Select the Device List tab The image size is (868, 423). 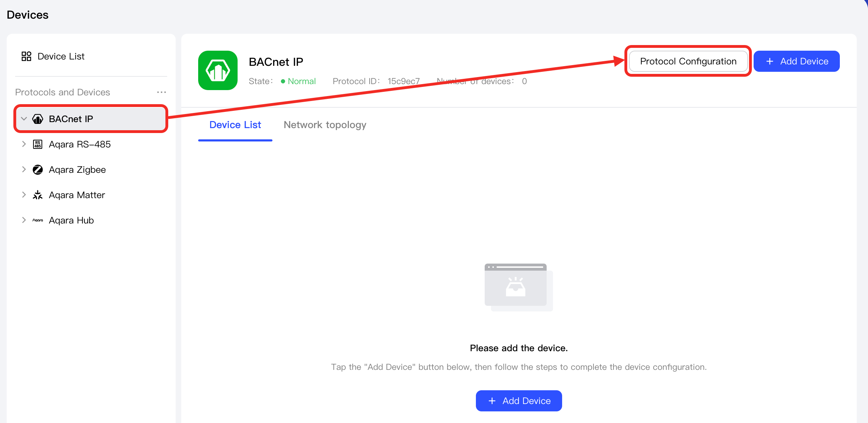[235, 125]
